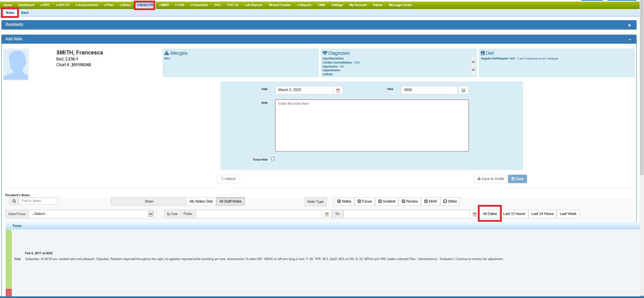Click the resident profile photo placeholder

point(16,65)
